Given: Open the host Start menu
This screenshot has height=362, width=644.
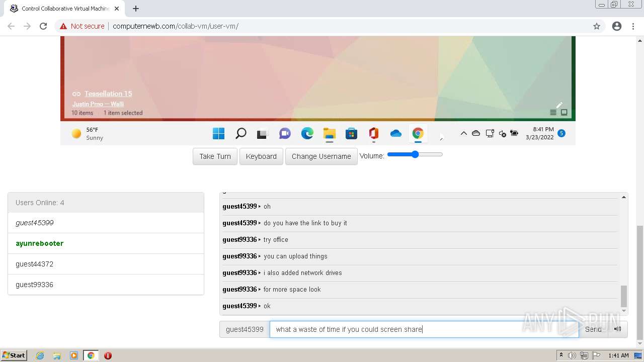Looking at the screenshot, I should 14,355.
